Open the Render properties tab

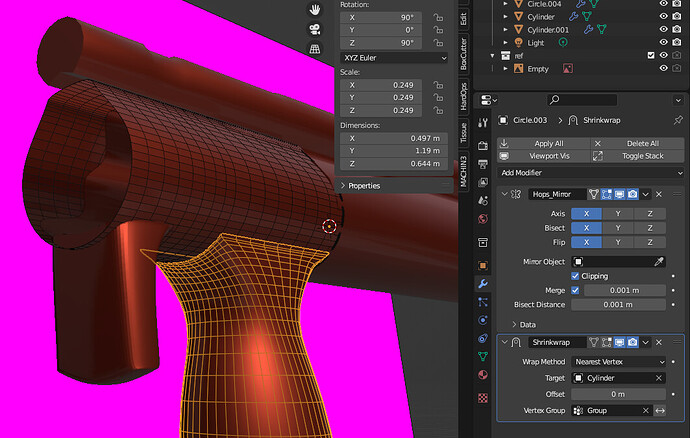click(483, 145)
